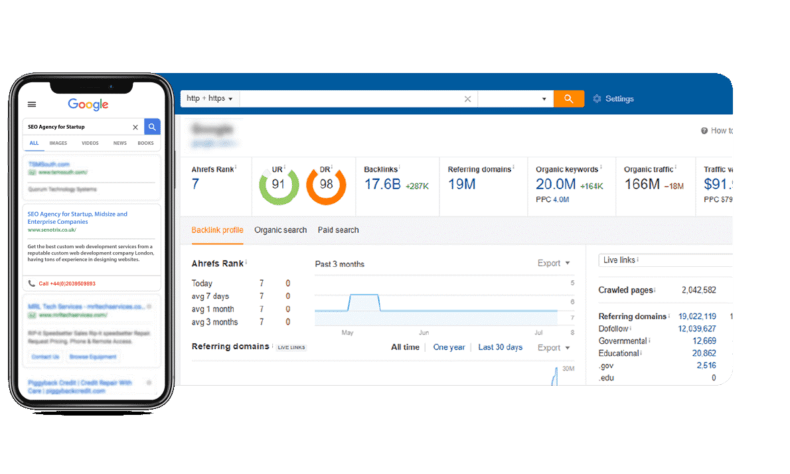Viewport: 790px width, 474px height.
Task: Tap Contact Us button on phone result
Action: tap(45, 357)
